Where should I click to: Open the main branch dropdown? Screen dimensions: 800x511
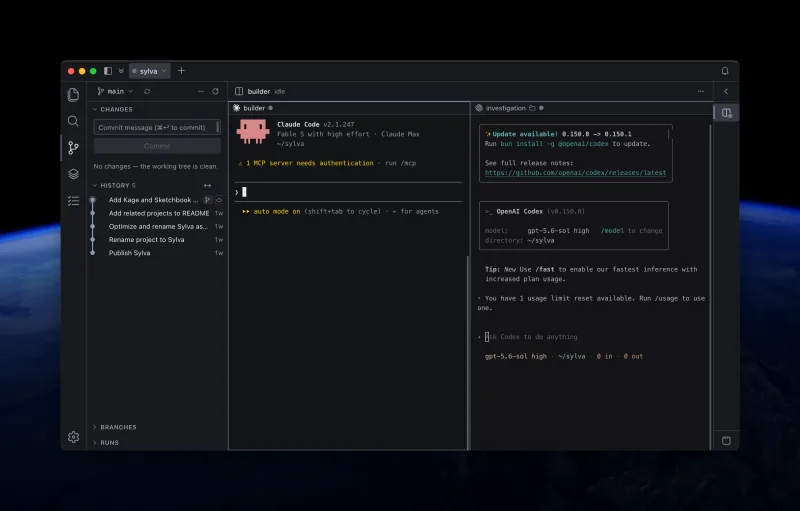115,91
